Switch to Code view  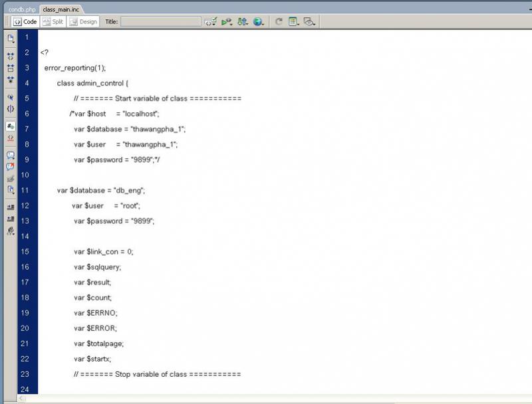point(25,22)
